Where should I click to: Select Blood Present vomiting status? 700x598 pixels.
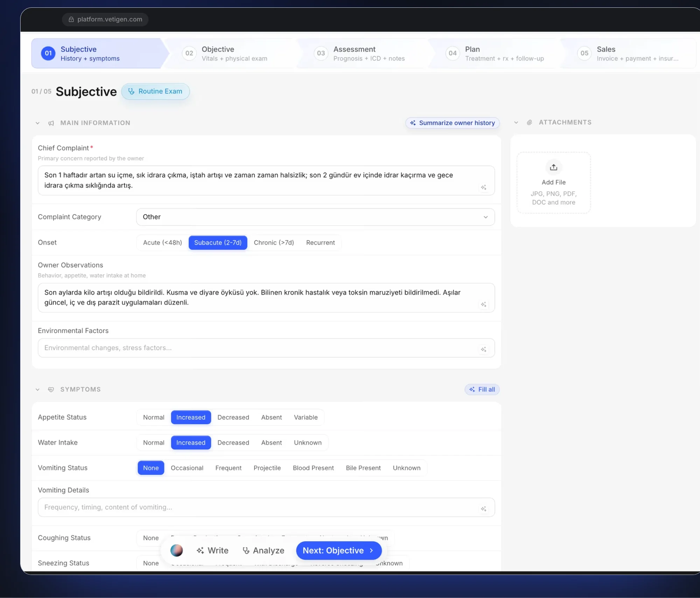point(313,468)
